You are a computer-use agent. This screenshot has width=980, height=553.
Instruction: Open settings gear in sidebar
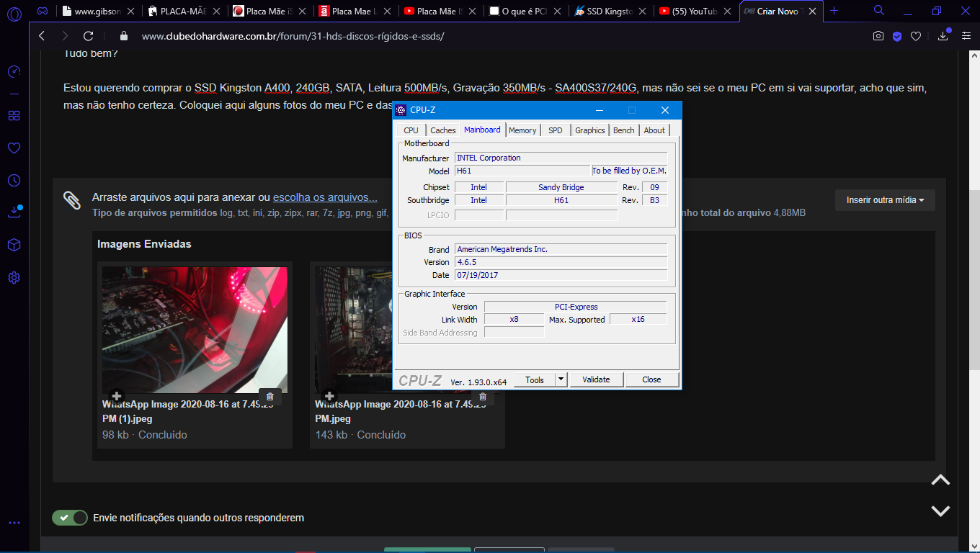(x=14, y=277)
